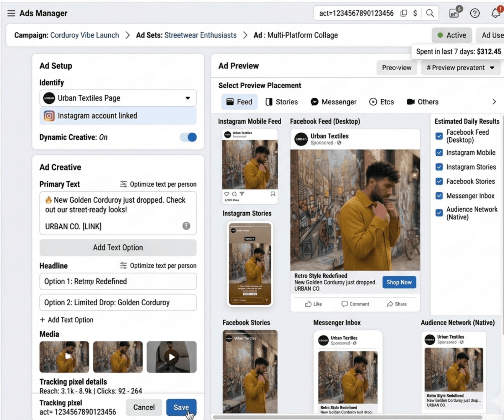Select the second media image thumbnail
The width and height of the screenshot is (504, 420).
[x=118, y=357]
